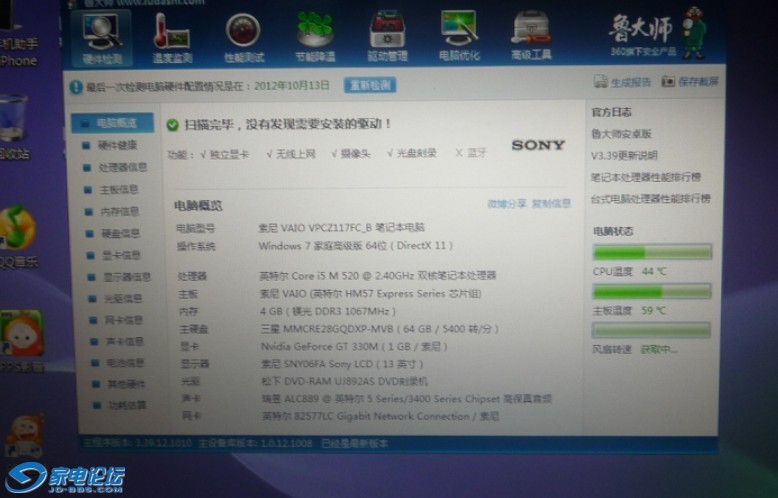Click the SONY brand logo
Image resolution: width=778 pixels, height=498 pixels.
538,145
